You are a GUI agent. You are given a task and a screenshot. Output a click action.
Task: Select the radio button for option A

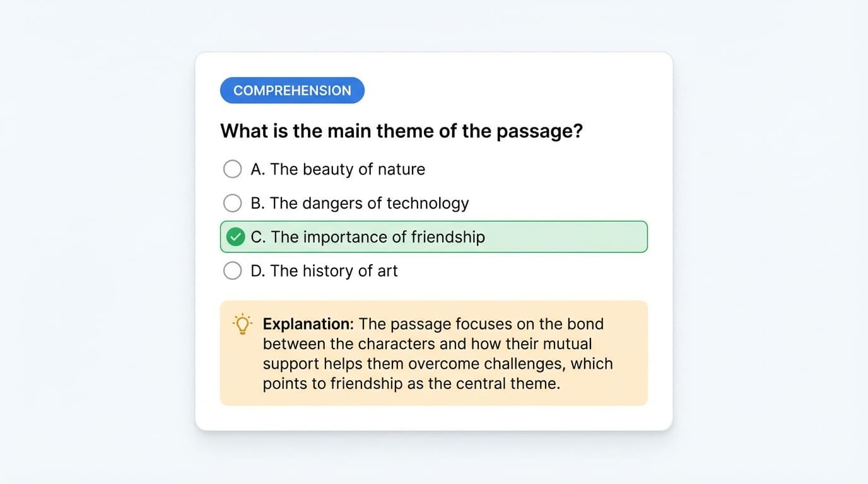[x=233, y=169]
